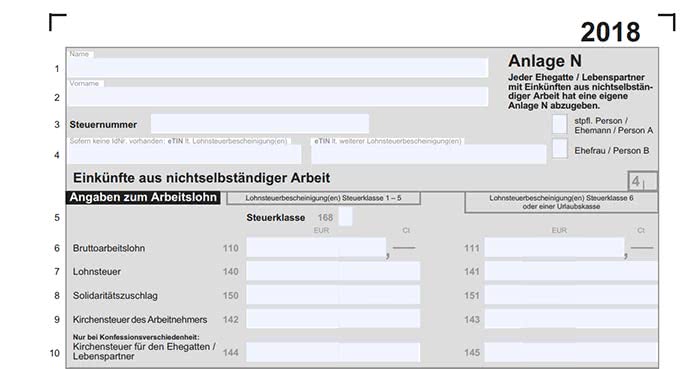Viewport: 700px width, 369px height.
Task: Click the Steuerklasse 6 oder Urlaubskasse header
Action: (561, 202)
